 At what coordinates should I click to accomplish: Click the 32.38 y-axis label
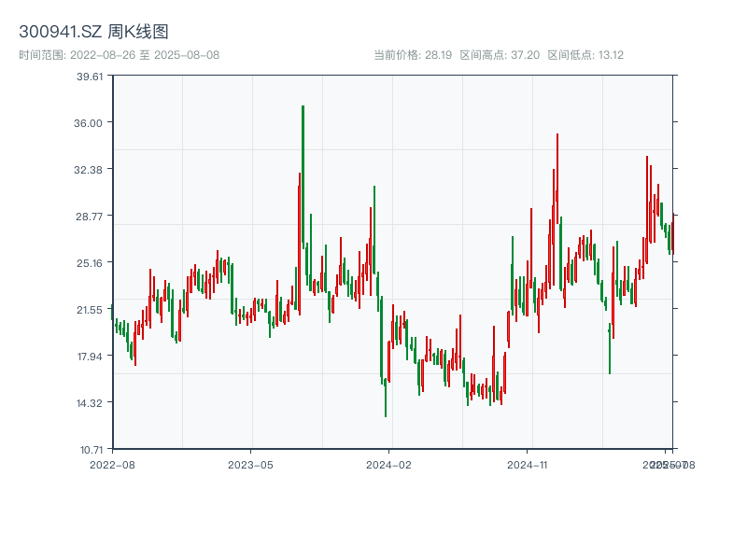coord(88,170)
